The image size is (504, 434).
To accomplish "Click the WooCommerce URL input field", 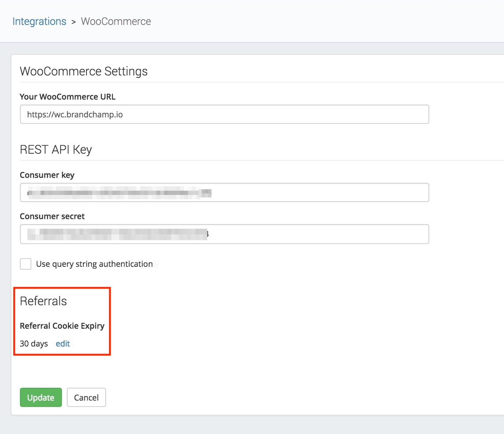I will (x=225, y=114).
